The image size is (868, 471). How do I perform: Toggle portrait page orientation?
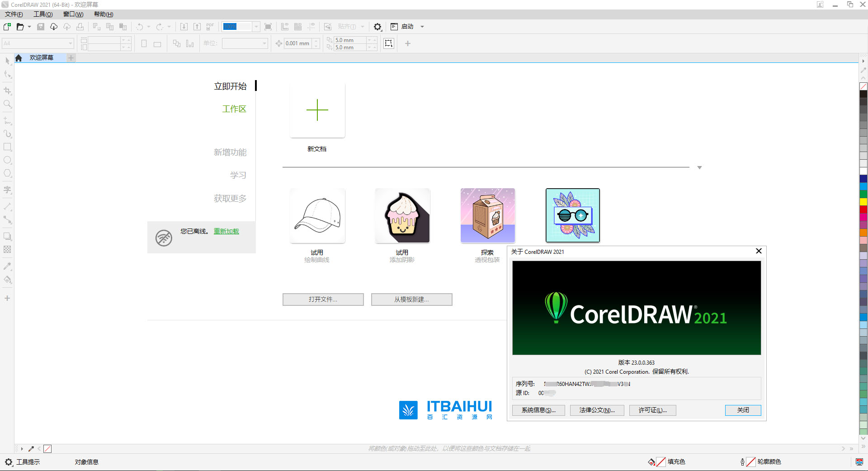(x=144, y=43)
